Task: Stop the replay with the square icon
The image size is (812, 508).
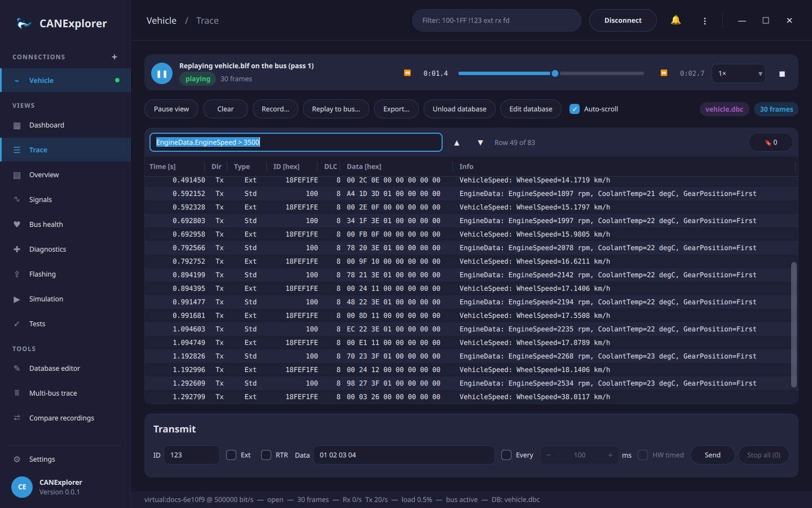Action: pos(782,74)
